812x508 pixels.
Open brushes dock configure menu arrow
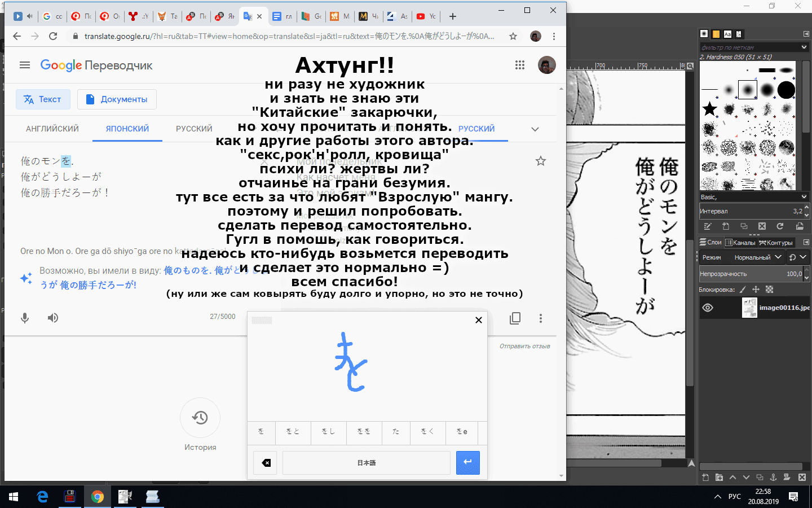(x=806, y=34)
